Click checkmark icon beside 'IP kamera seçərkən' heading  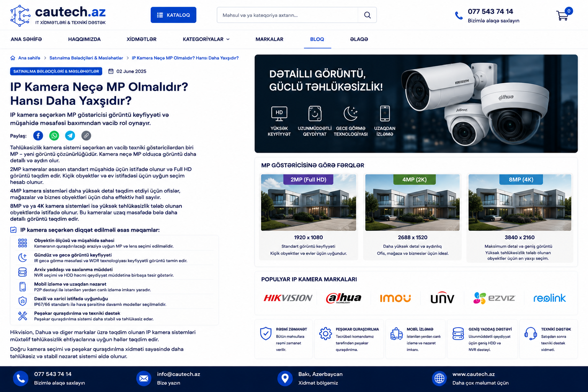point(13,230)
